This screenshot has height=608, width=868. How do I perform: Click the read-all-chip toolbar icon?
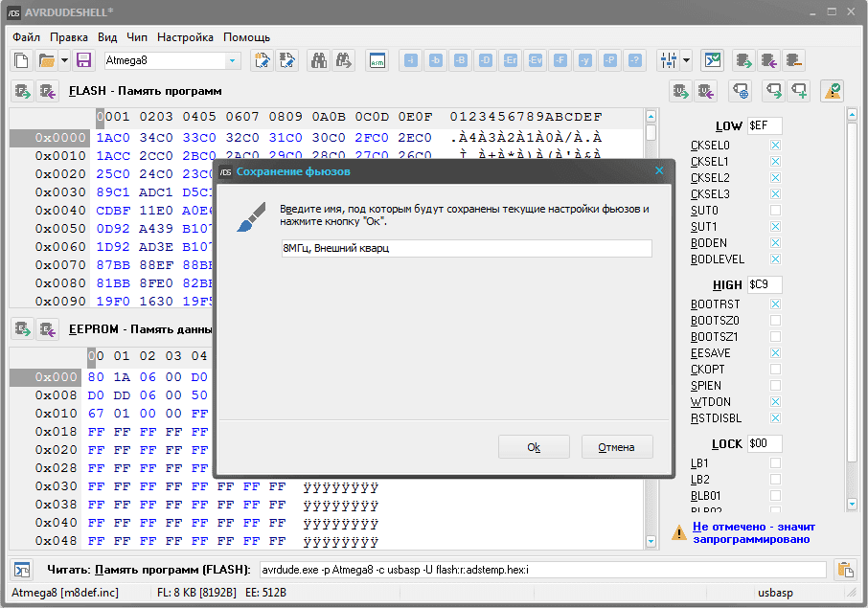tap(744, 60)
